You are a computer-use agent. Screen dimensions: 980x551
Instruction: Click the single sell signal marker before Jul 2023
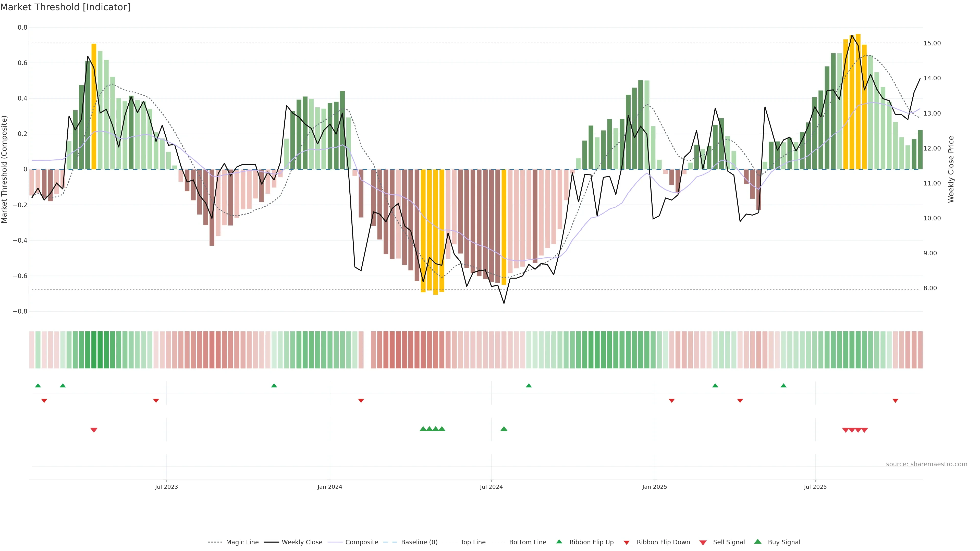(94, 430)
